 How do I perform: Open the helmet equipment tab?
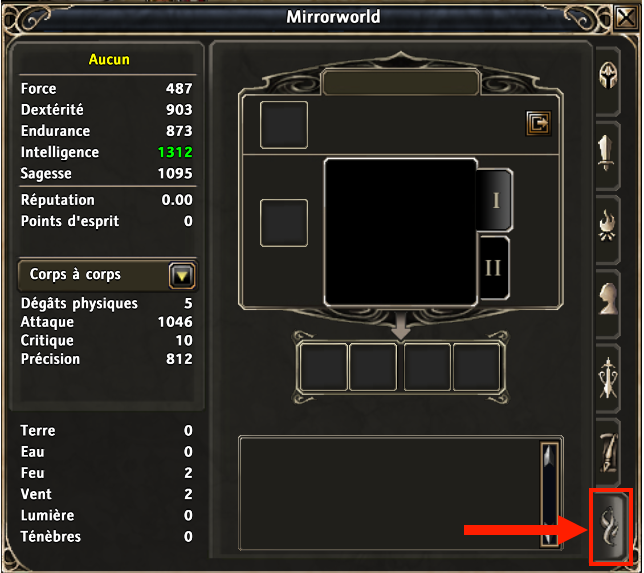(608, 76)
